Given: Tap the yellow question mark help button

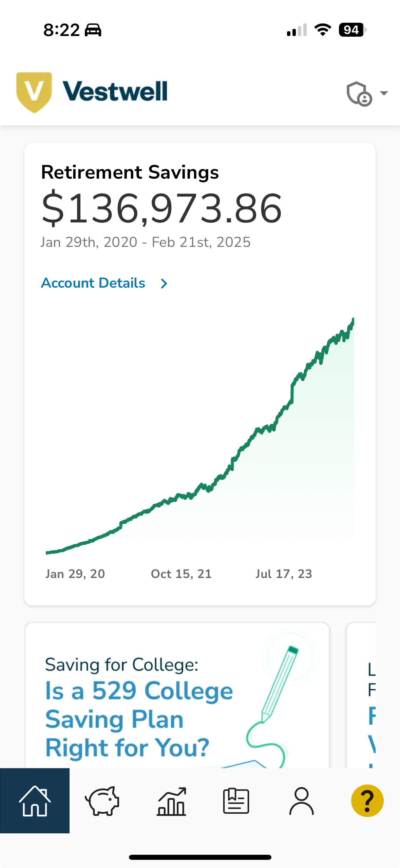Looking at the screenshot, I should point(367,800).
